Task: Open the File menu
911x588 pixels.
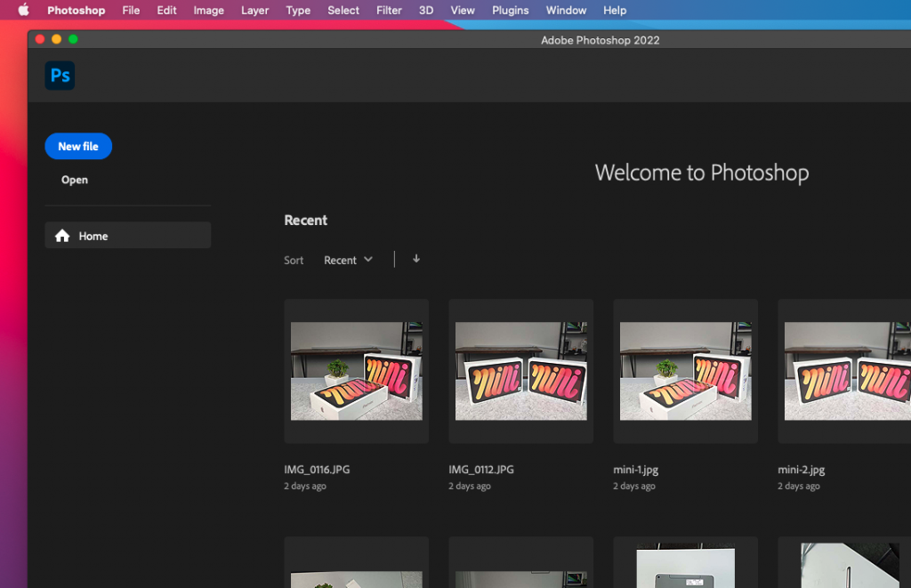Action: tap(131, 10)
